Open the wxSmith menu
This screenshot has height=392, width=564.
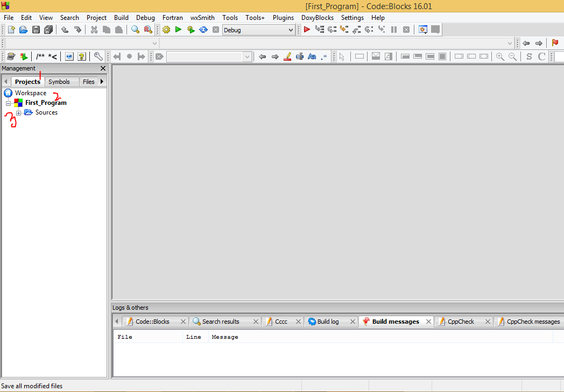(202, 18)
